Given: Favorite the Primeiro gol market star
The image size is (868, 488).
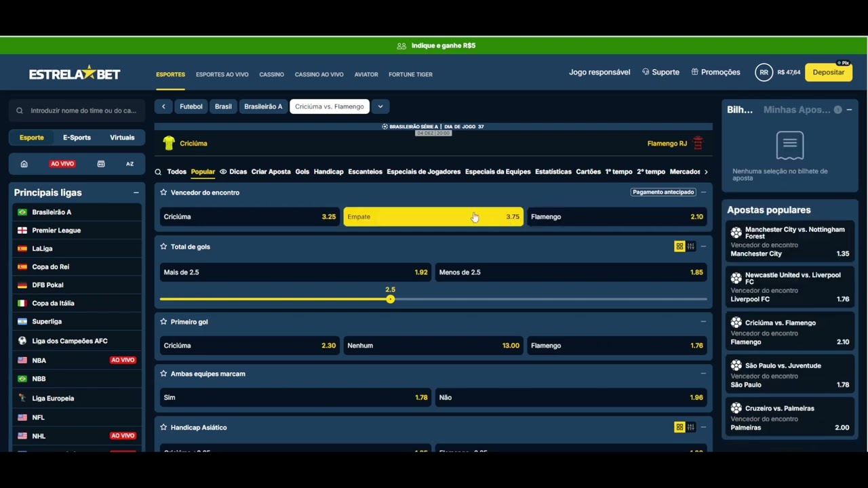Looking at the screenshot, I should 163,322.
